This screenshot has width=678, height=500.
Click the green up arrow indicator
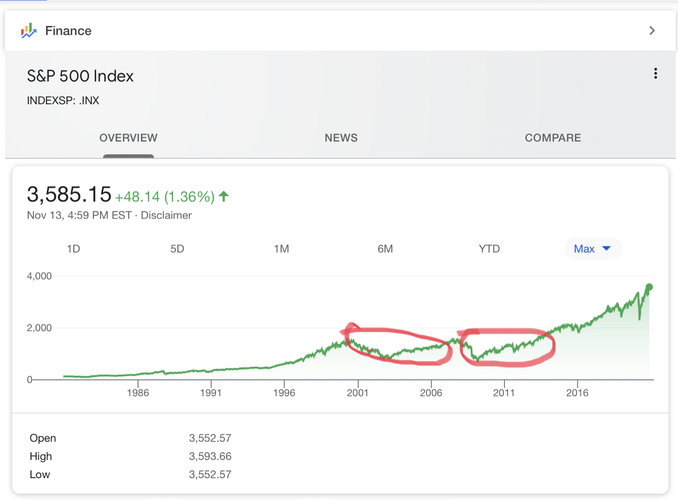click(x=224, y=196)
